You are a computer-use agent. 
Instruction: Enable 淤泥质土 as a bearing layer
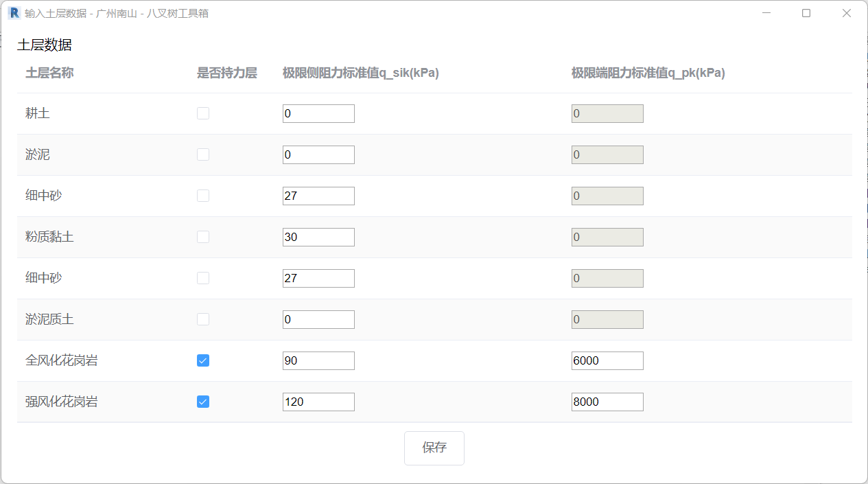pyautogui.click(x=203, y=319)
